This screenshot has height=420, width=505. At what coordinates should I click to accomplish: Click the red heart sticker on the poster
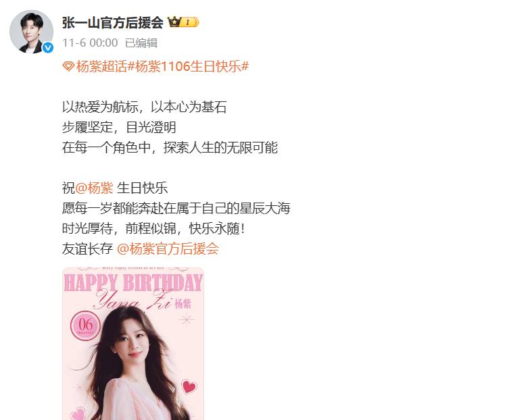pyautogui.click(x=189, y=386)
